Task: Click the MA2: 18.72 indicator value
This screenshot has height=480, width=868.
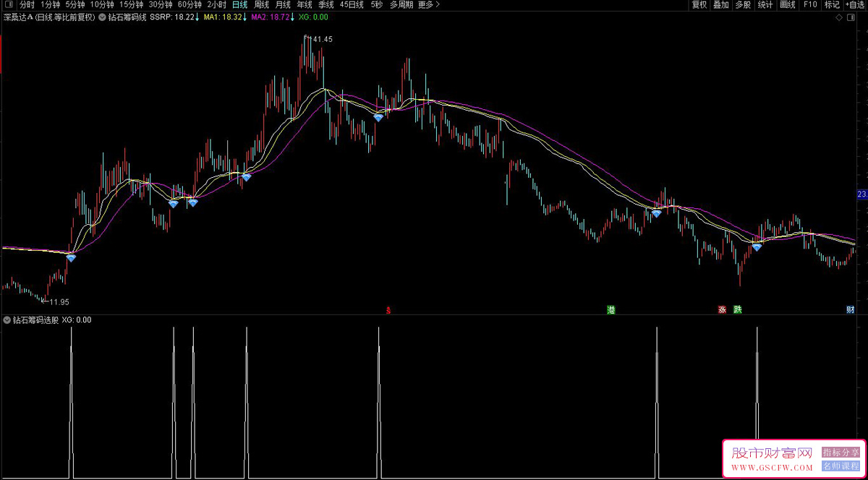Action: click(x=272, y=17)
